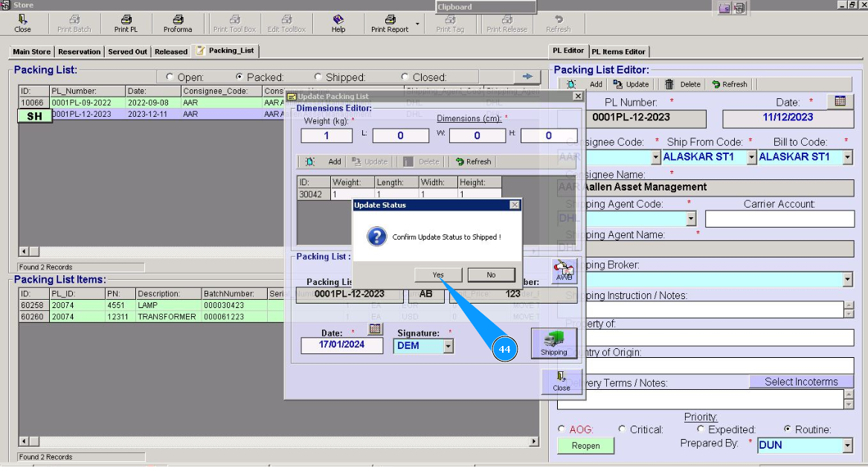Click Delete in Packing List Editor toolbar
The height and width of the screenshot is (471, 868).
pyautogui.click(x=683, y=84)
